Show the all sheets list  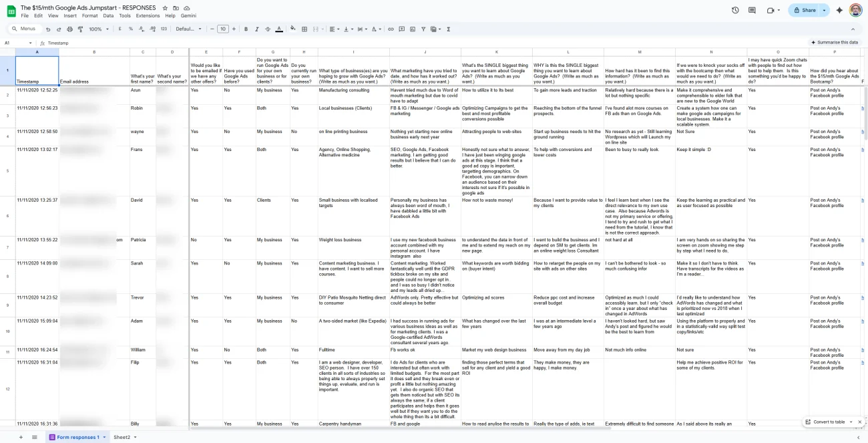[35, 437]
